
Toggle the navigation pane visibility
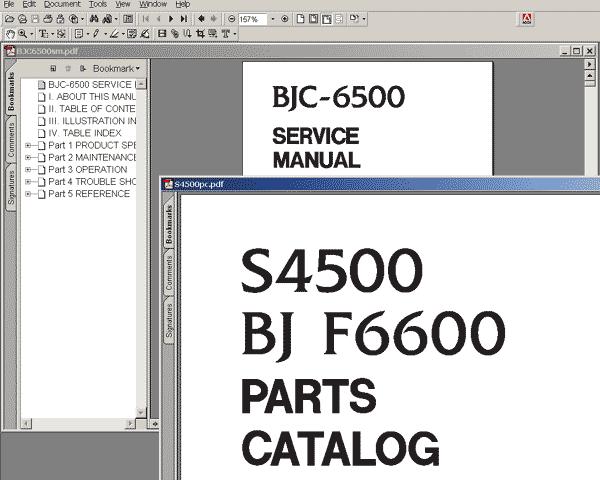[128, 19]
